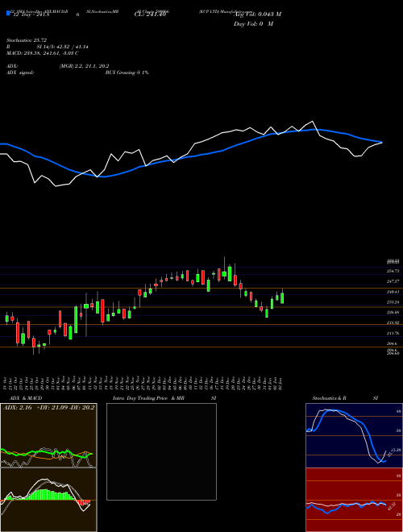Click the '(MGR) 2.2, 21.1, 20.2' ADX values

point(84,66)
